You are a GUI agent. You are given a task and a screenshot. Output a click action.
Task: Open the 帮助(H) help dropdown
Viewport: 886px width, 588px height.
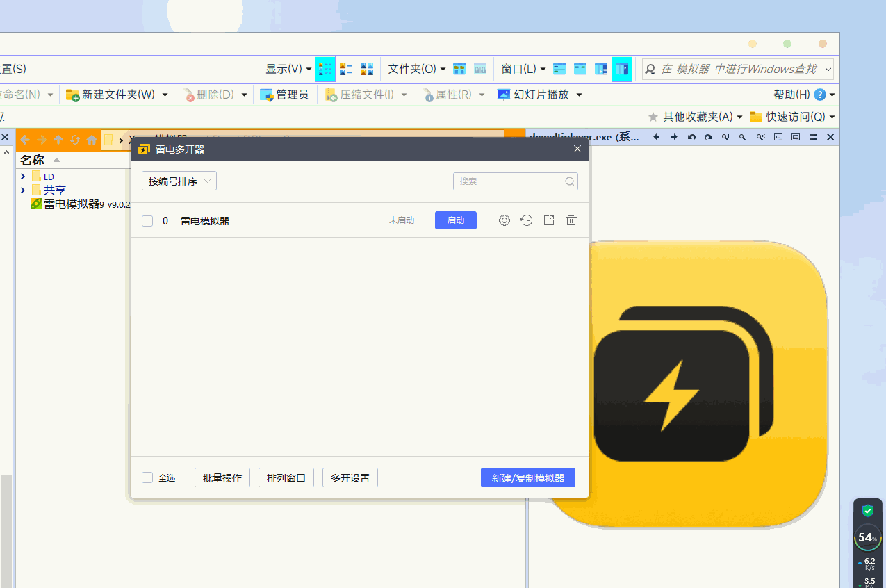(805, 95)
